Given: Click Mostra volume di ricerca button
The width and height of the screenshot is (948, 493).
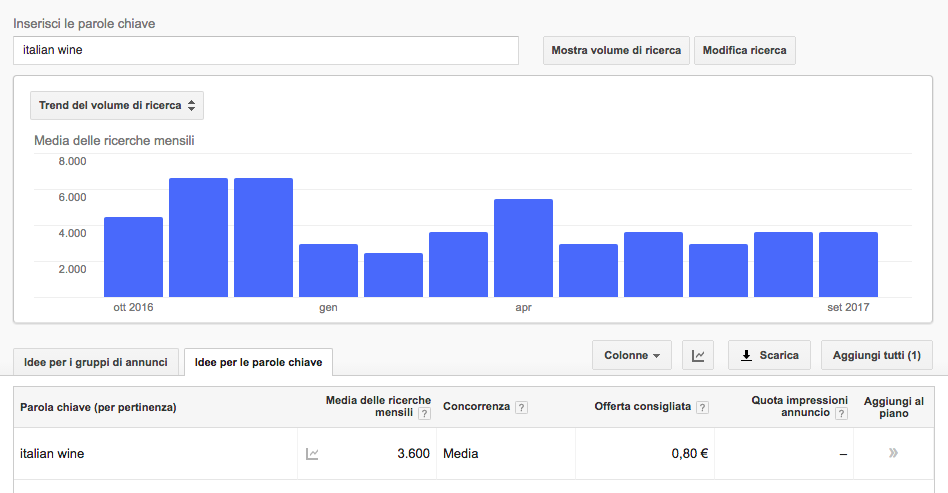Looking at the screenshot, I should click(x=616, y=50).
